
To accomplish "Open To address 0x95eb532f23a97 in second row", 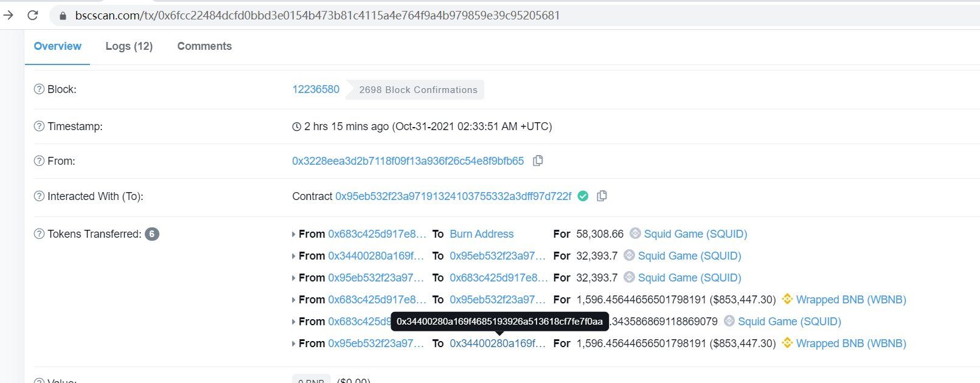I will (x=498, y=256).
